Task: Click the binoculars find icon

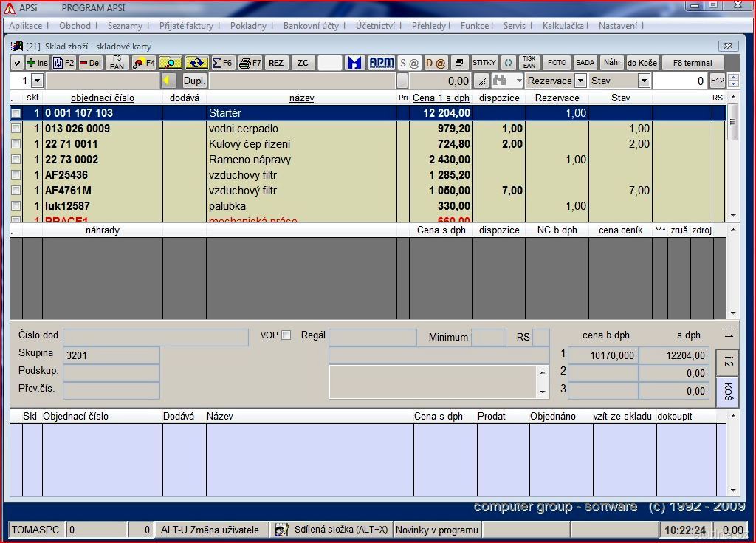Action: [x=500, y=81]
